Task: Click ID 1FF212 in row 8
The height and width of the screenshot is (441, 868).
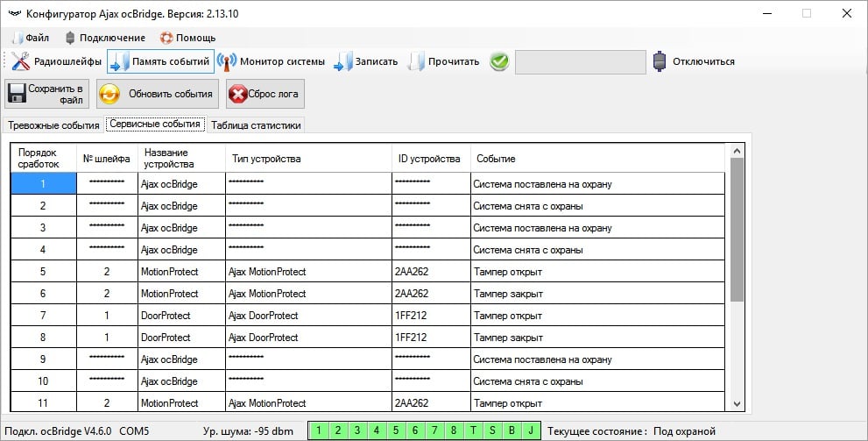Action: click(431, 338)
